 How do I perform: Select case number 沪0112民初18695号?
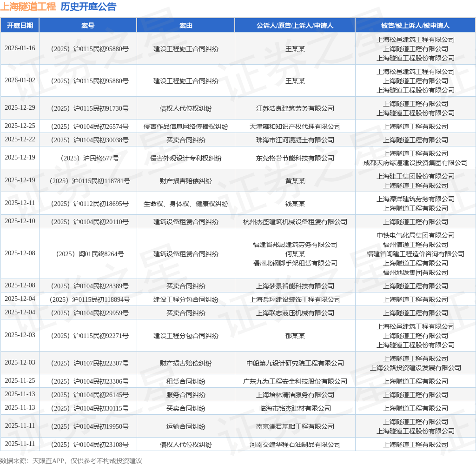tap(90, 204)
